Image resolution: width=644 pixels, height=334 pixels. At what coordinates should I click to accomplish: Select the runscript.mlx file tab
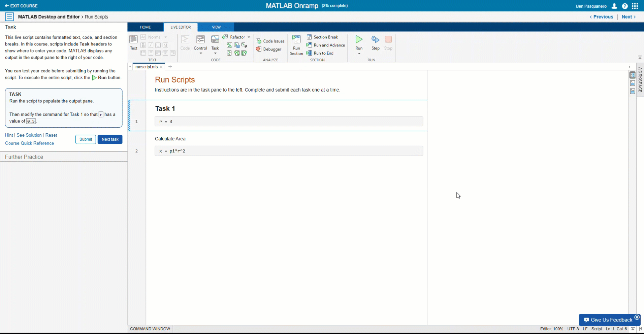click(x=147, y=67)
